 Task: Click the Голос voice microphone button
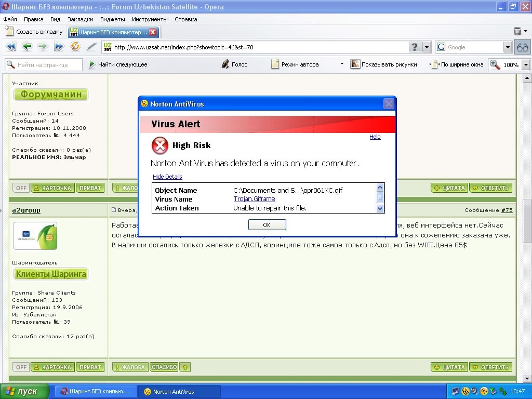(234, 64)
